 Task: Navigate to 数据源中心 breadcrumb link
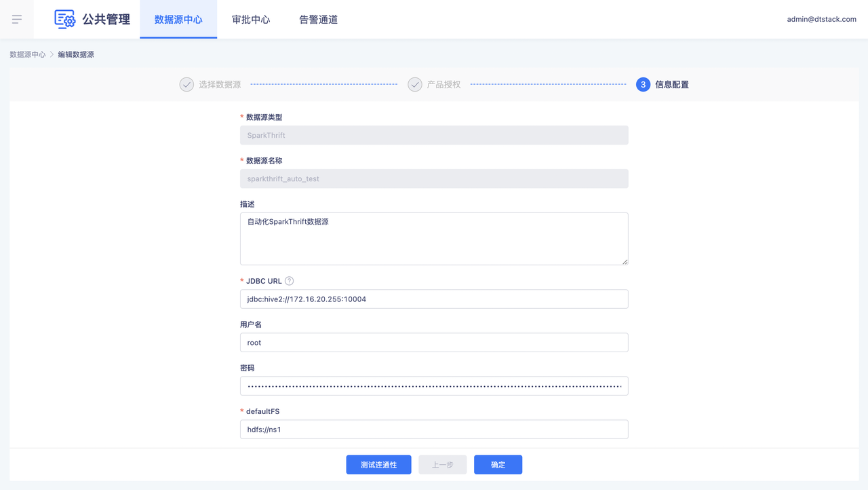(28, 54)
